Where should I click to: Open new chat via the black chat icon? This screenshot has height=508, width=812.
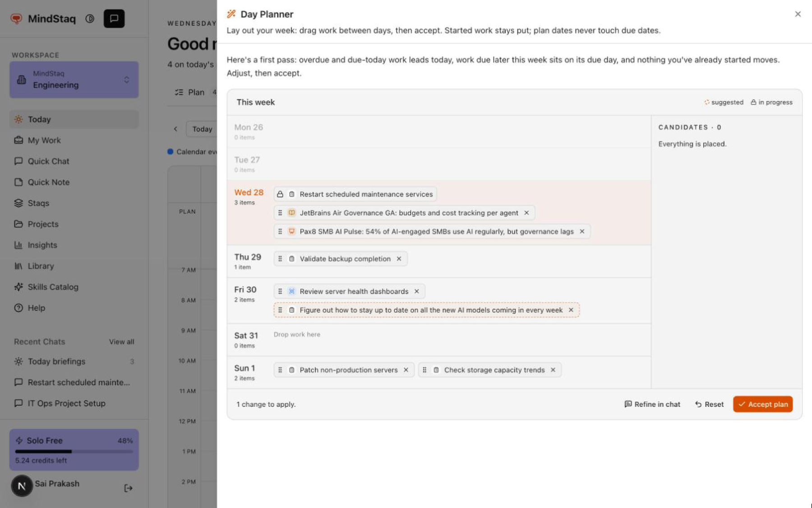114,19
